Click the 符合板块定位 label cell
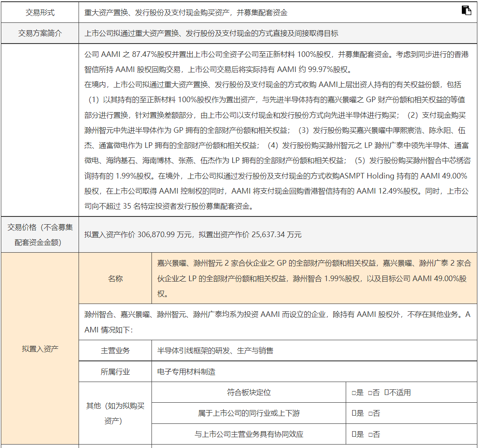 pos(249,392)
